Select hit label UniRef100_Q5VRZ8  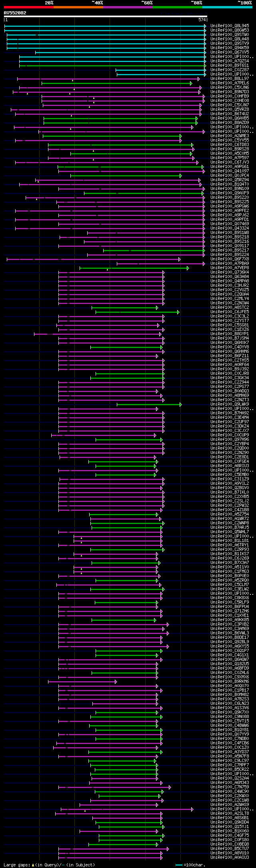[230, 109]
